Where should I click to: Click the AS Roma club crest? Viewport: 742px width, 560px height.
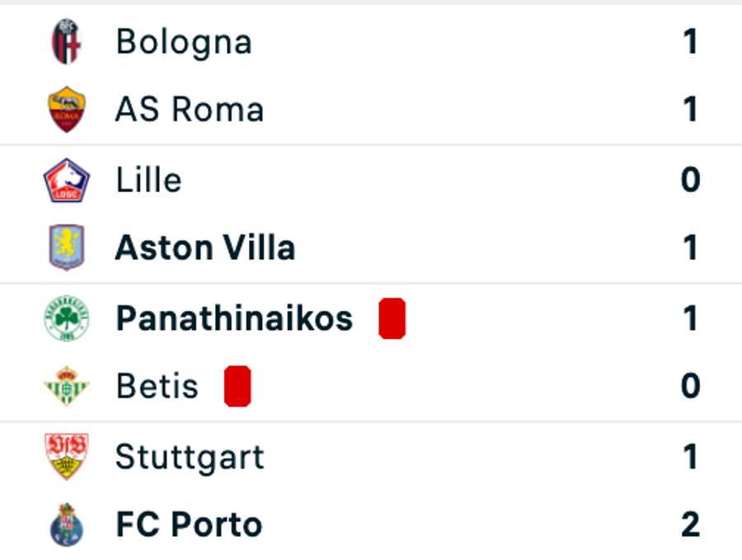pyautogui.click(x=66, y=110)
